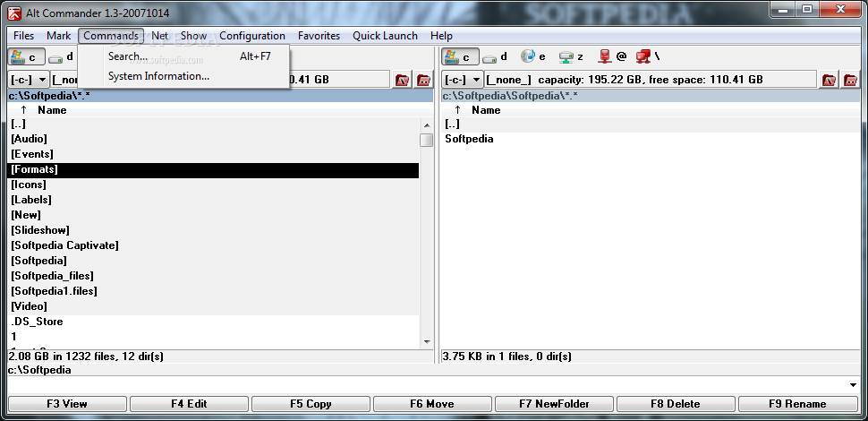The height and width of the screenshot is (421, 868).
Task: Select drive c in the right panel
Action: click(459, 56)
